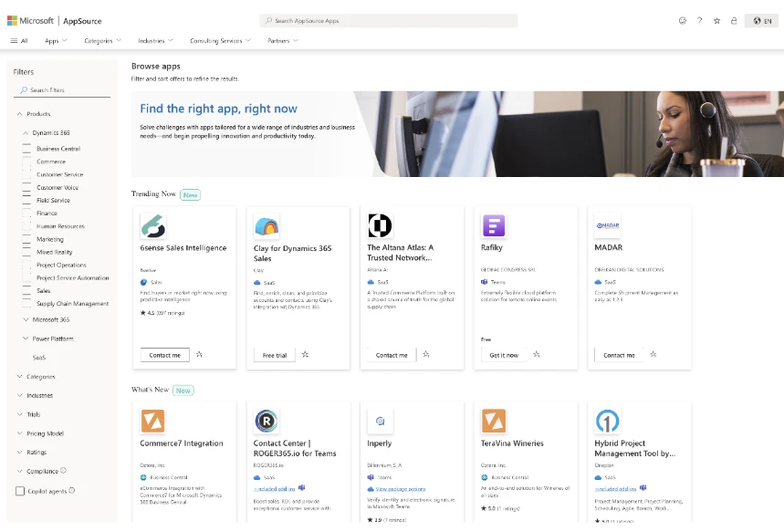The height and width of the screenshot is (532, 784).
Task: Check the Business Central filter checkbox
Action: [27, 149]
